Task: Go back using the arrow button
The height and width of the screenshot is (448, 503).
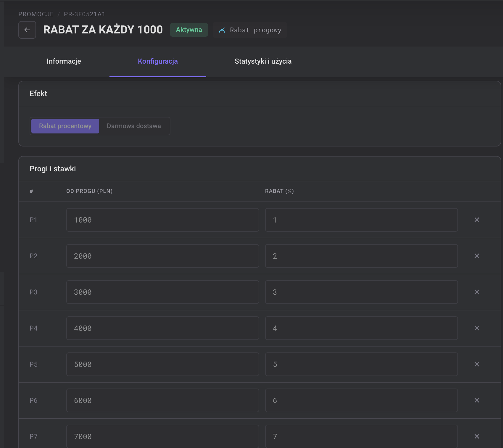Action: click(27, 30)
